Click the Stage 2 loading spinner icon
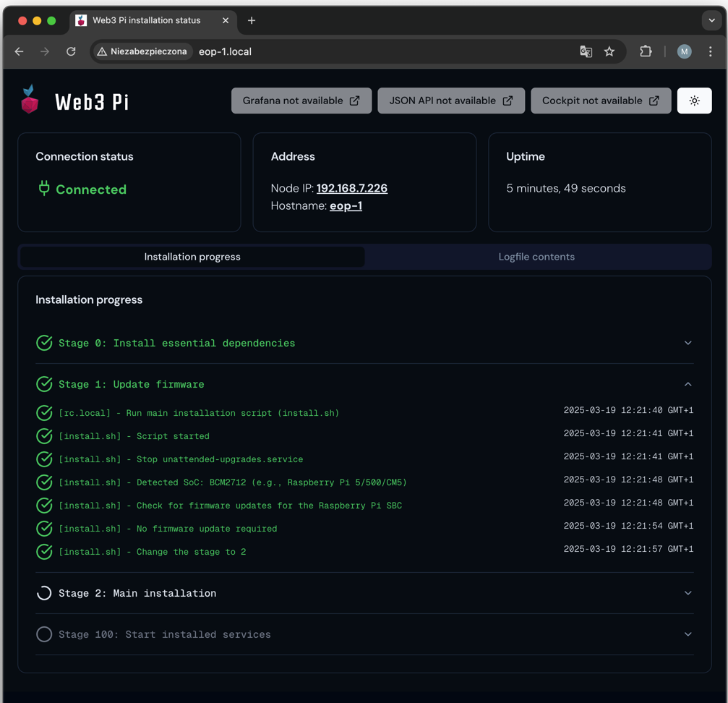 coord(44,593)
